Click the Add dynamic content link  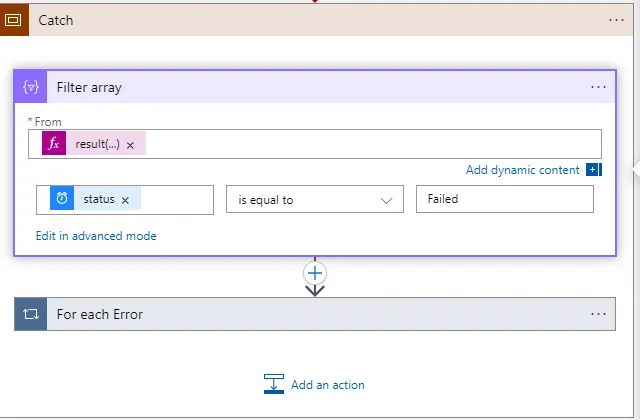[x=522, y=170]
